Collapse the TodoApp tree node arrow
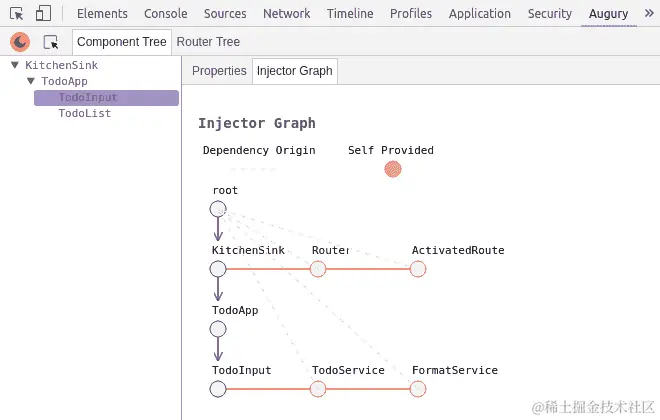 click(x=31, y=81)
